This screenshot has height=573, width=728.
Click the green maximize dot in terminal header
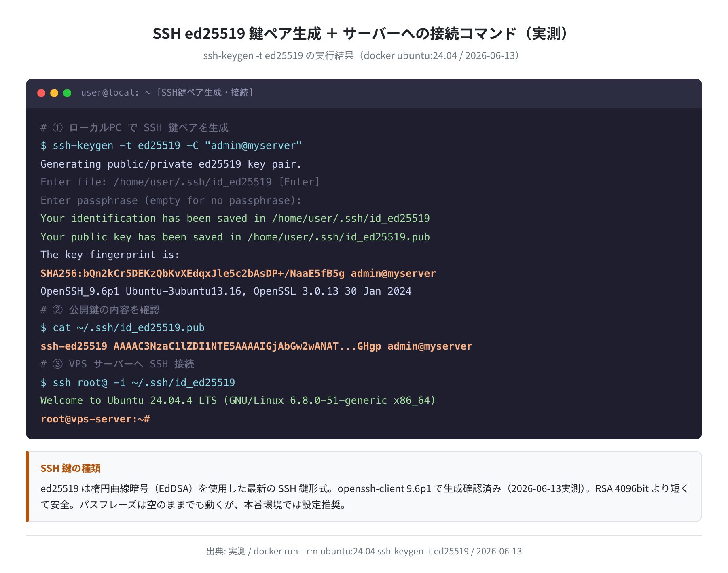click(67, 93)
